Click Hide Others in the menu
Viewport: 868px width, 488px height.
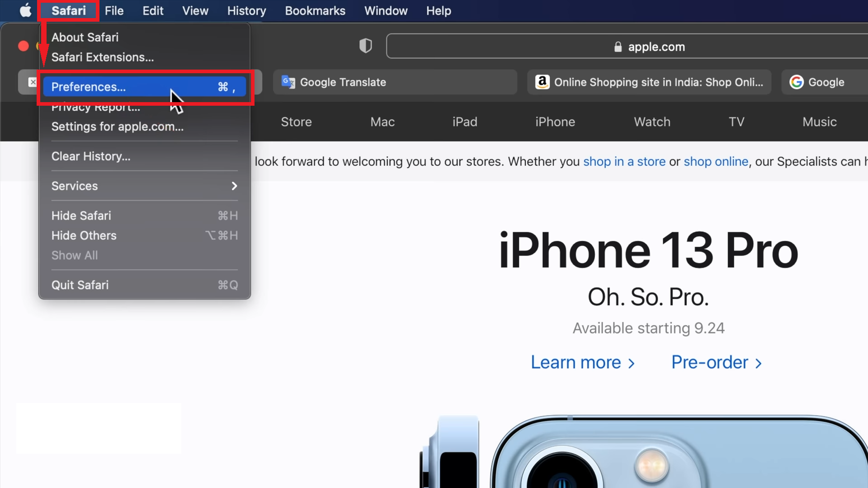[x=84, y=235]
